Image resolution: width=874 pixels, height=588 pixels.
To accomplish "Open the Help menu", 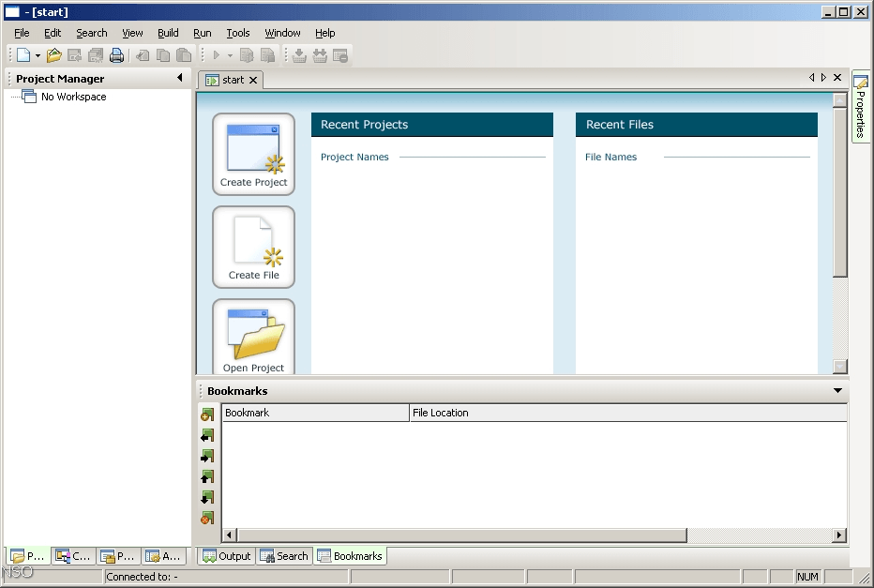I will [325, 33].
